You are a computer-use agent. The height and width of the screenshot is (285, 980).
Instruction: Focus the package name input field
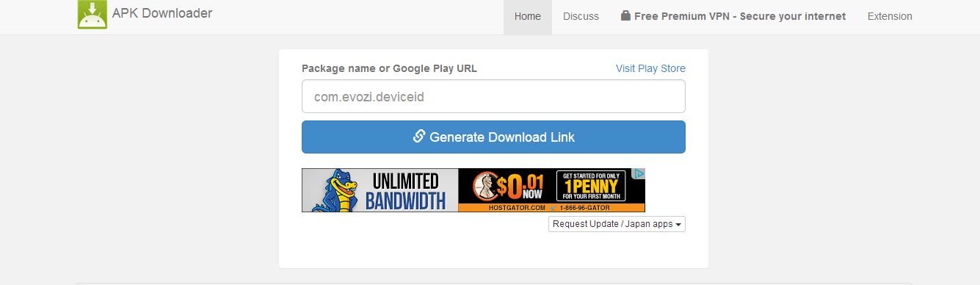click(493, 96)
